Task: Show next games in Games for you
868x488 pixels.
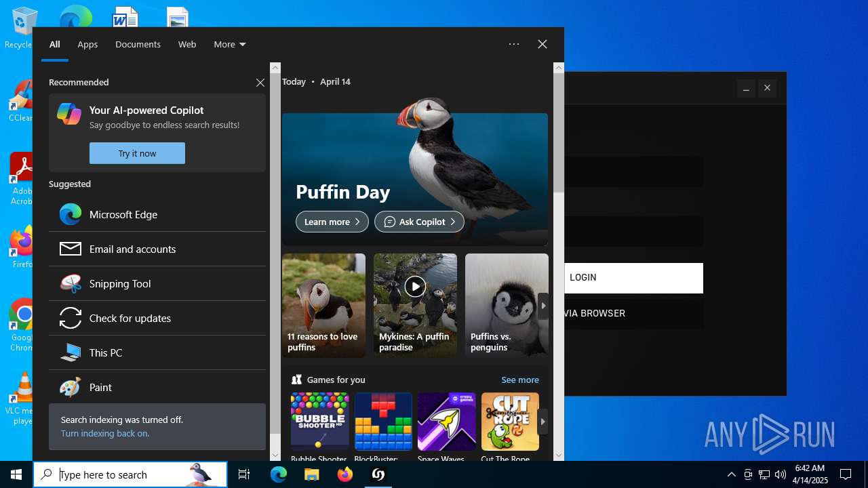Action: [542, 422]
